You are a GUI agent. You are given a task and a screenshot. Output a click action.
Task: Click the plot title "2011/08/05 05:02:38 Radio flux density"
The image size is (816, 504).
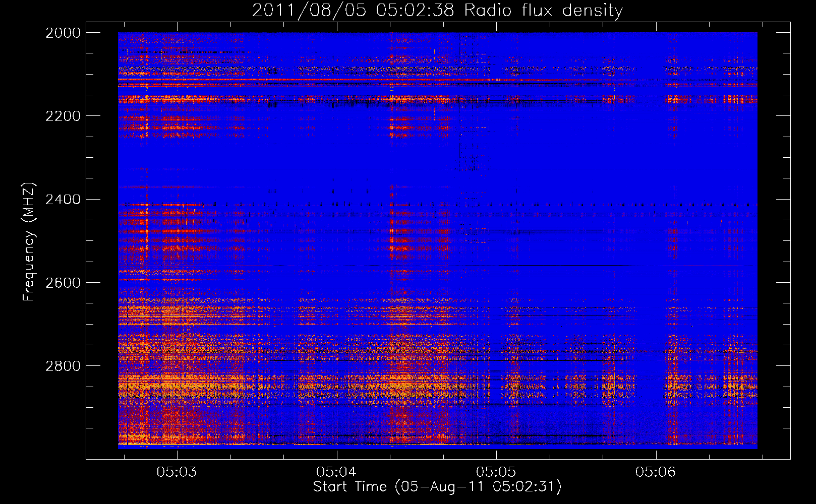(437, 10)
